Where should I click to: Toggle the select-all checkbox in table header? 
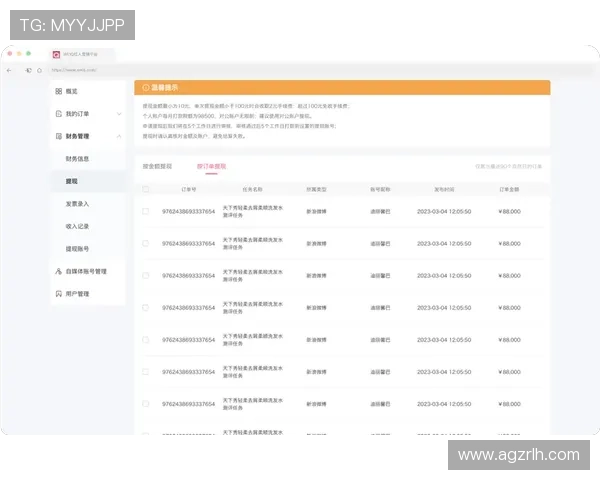click(145, 189)
